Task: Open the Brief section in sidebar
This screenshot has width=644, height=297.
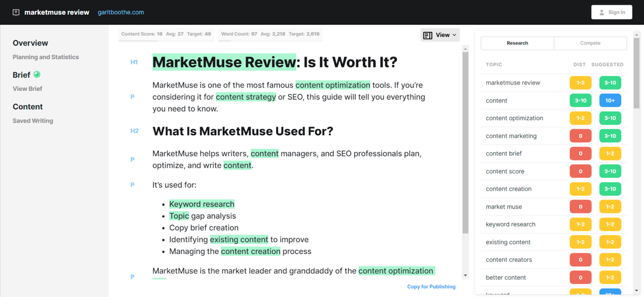Action: (21, 75)
